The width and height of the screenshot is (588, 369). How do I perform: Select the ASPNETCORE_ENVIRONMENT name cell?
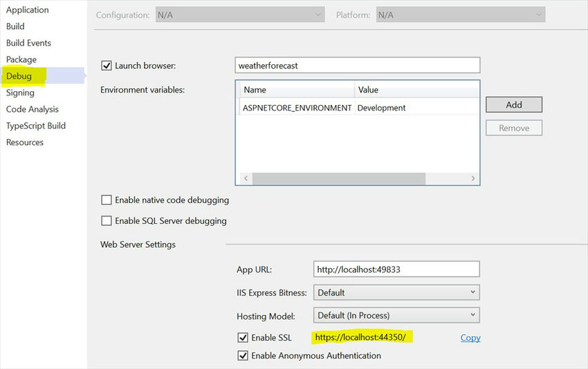[x=297, y=108]
